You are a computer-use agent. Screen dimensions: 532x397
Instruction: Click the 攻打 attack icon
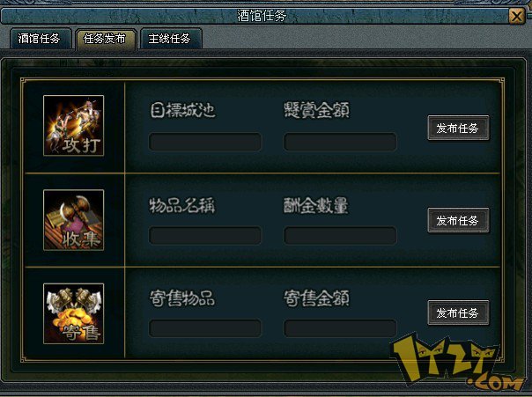click(74, 126)
